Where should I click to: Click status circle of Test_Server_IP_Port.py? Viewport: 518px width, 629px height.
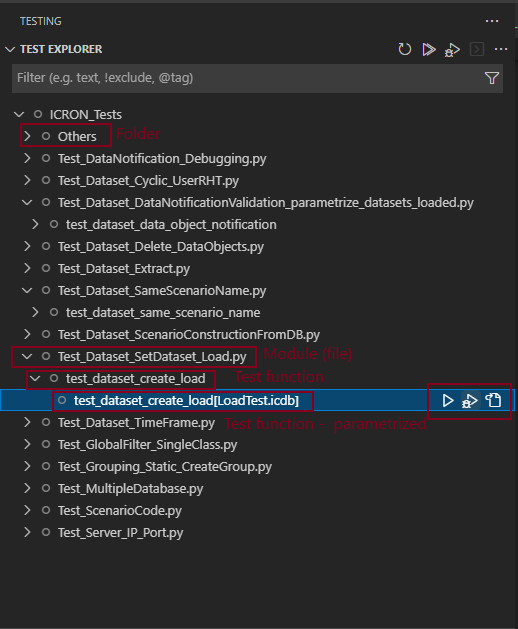point(46,532)
